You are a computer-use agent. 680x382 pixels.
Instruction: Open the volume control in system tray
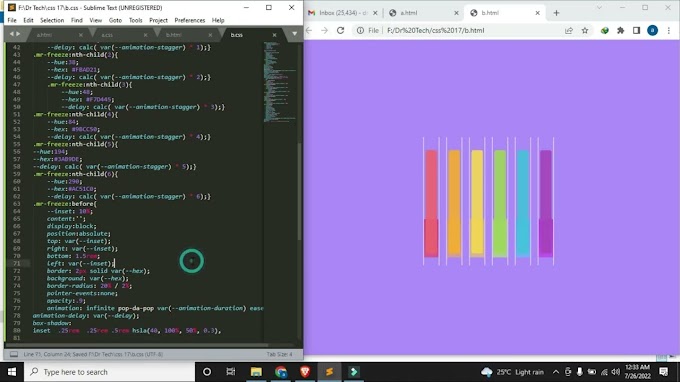(x=615, y=372)
